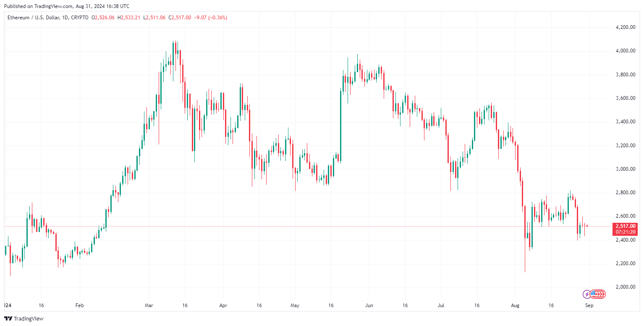Click the '4,000.00' price axis label

click(x=626, y=51)
